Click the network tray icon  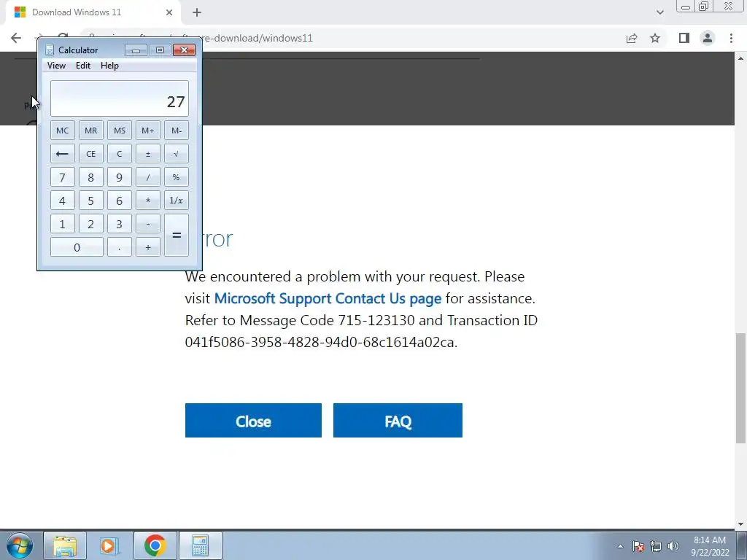pyautogui.click(x=656, y=546)
